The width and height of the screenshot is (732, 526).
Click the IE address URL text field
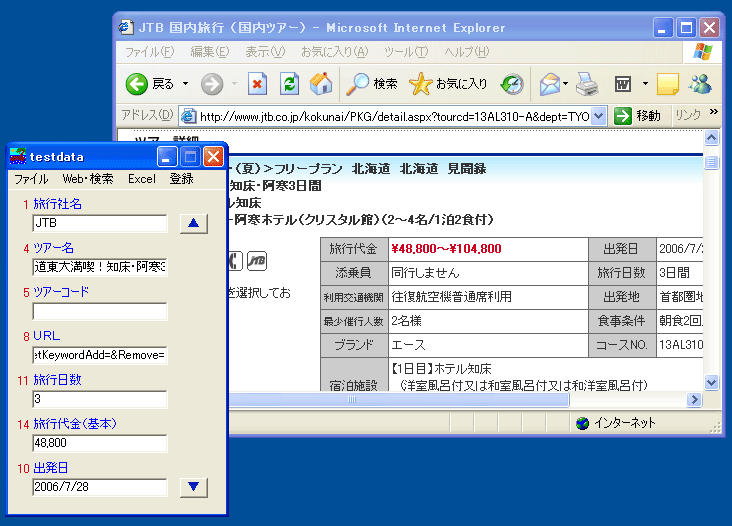[394, 116]
